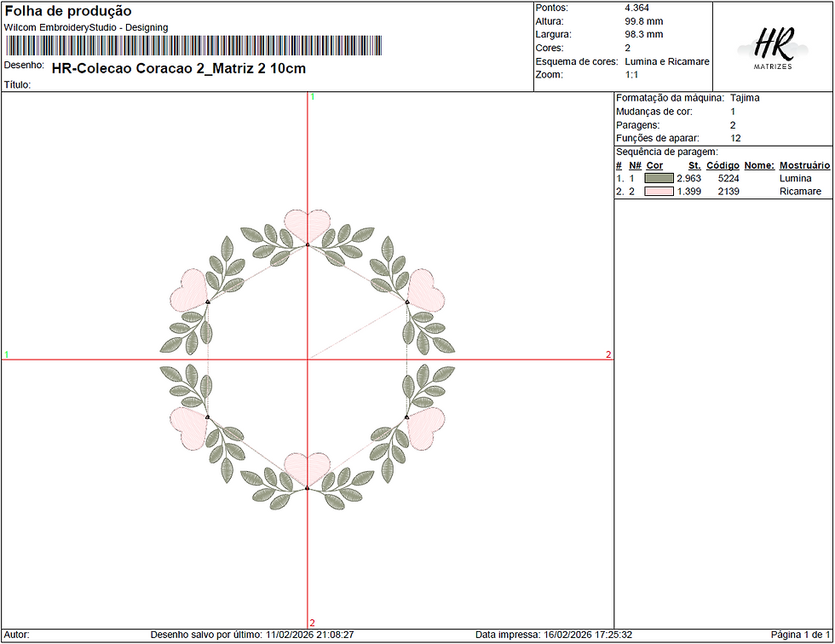Click the 'Código' column header
This screenshot has width=835, height=644.
(x=723, y=165)
